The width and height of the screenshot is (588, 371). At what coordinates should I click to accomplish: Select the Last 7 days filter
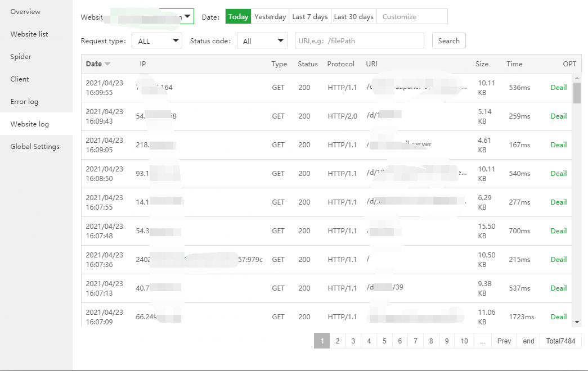(309, 16)
